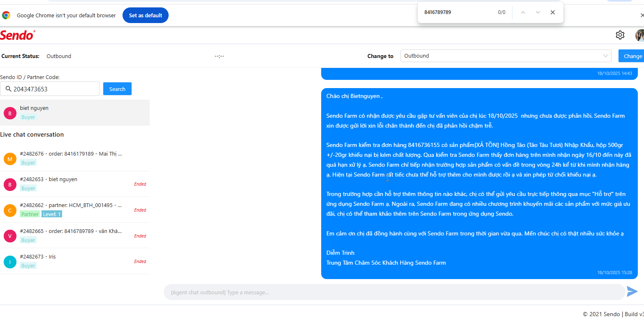Set Chrome as default browser
644x319 pixels.
click(146, 15)
